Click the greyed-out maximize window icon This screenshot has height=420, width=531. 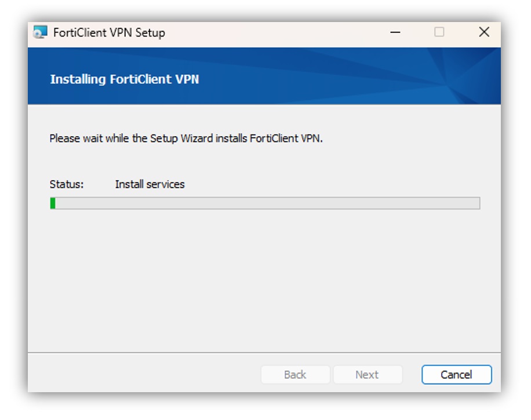[x=439, y=32]
